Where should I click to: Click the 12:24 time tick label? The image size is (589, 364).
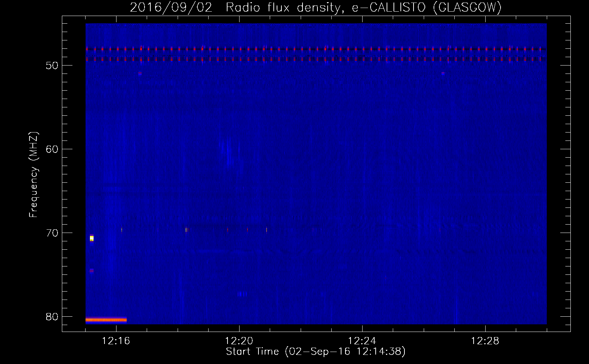click(362, 341)
